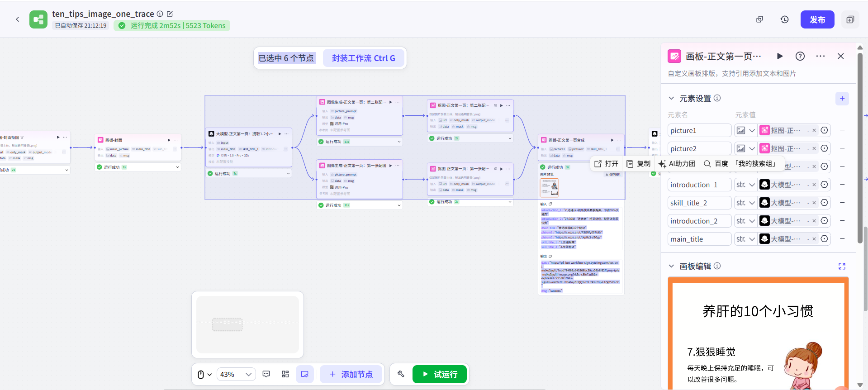Collapse the 元素设置 section

pos(671,98)
